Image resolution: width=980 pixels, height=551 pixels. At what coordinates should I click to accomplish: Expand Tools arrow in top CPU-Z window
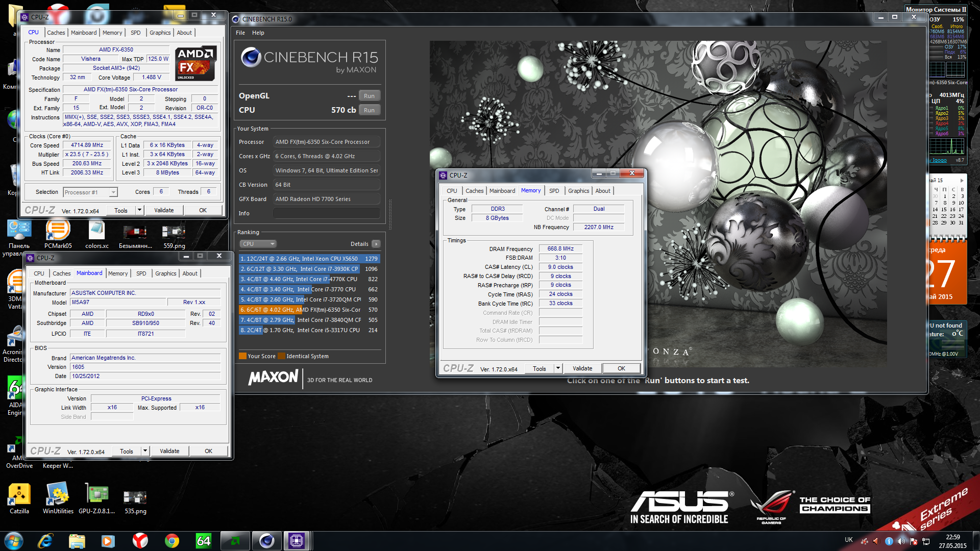[139, 210]
